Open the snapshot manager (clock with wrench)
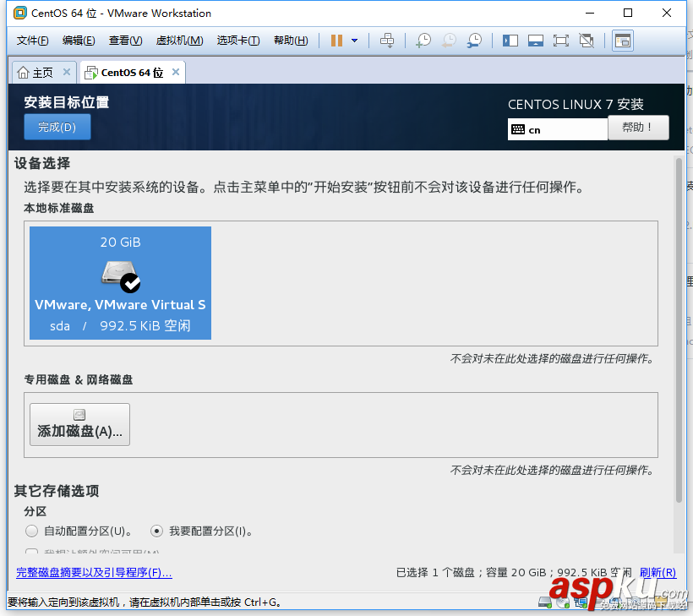This screenshot has height=616, width=693. (x=475, y=41)
